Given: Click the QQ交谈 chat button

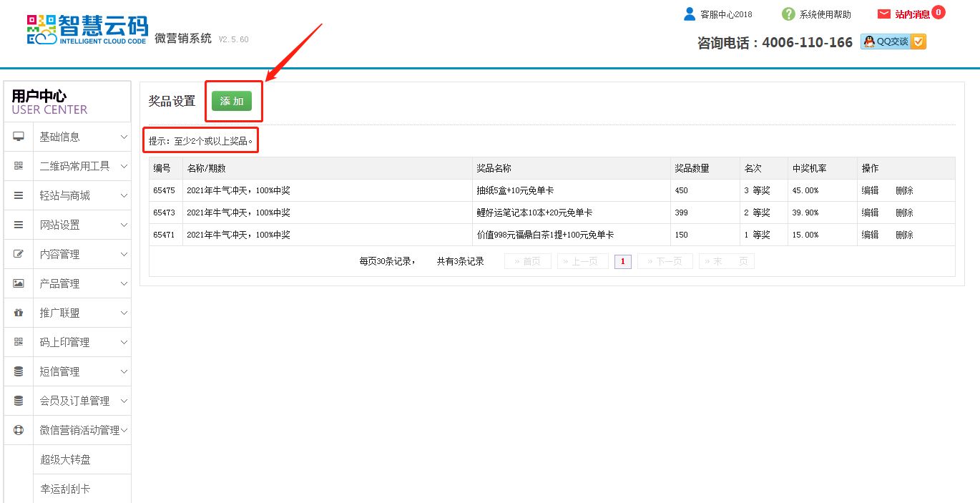Looking at the screenshot, I should [x=893, y=42].
